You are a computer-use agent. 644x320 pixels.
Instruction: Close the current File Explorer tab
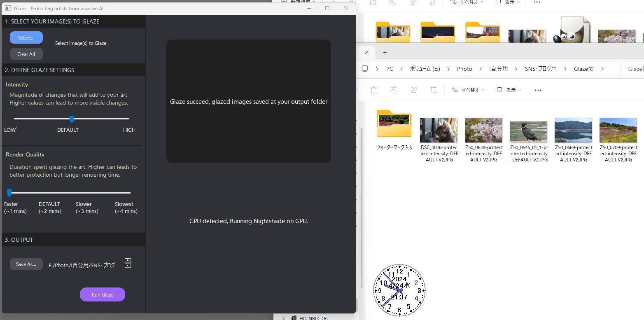[x=366, y=52]
